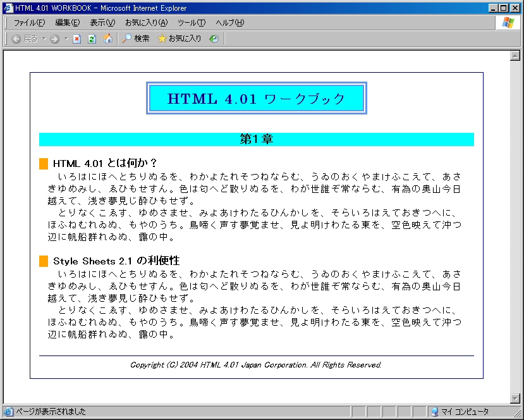524x420 pixels.
Task: Click the orange square beside Style Sheets 2.1
Action: (x=44, y=261)
